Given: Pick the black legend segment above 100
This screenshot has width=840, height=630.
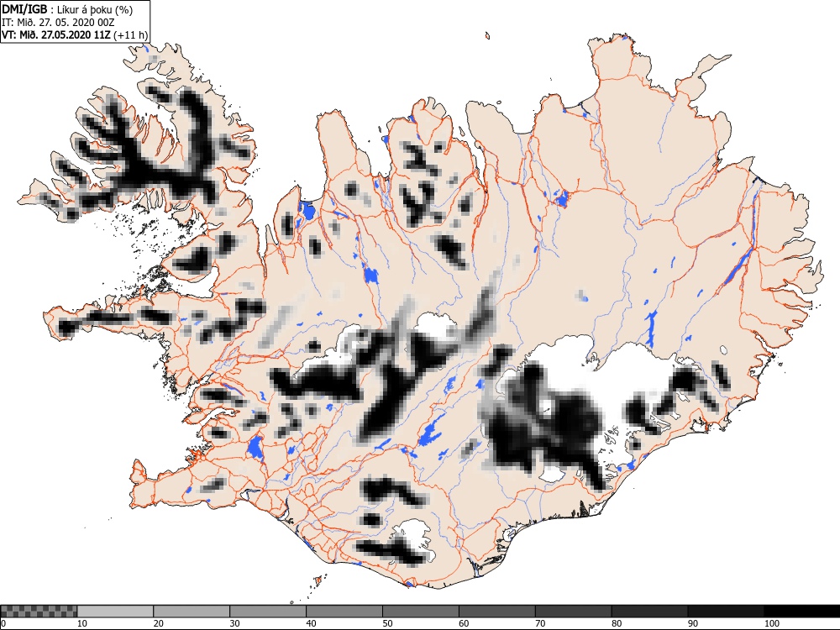Looking at the screenshot, I should [x=802, y=612].
